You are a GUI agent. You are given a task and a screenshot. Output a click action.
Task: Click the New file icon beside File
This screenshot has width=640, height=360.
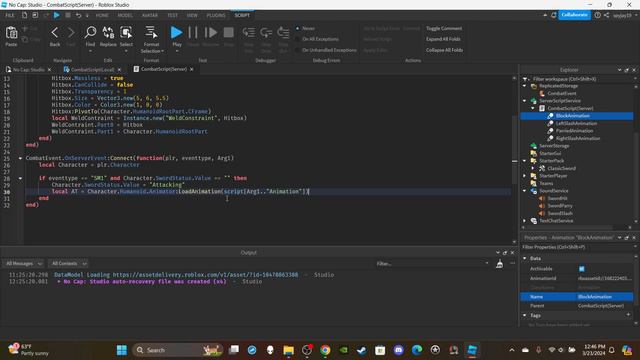(x=24, y=15)
